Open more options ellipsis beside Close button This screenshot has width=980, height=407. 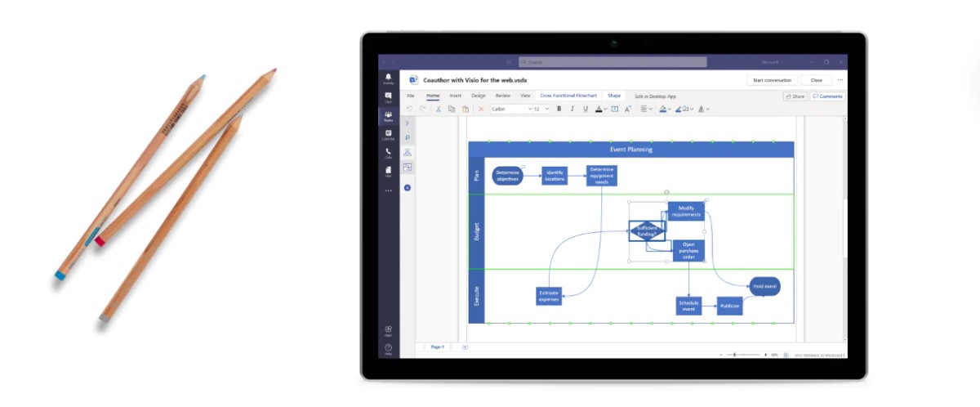click(x=840, y=80)
